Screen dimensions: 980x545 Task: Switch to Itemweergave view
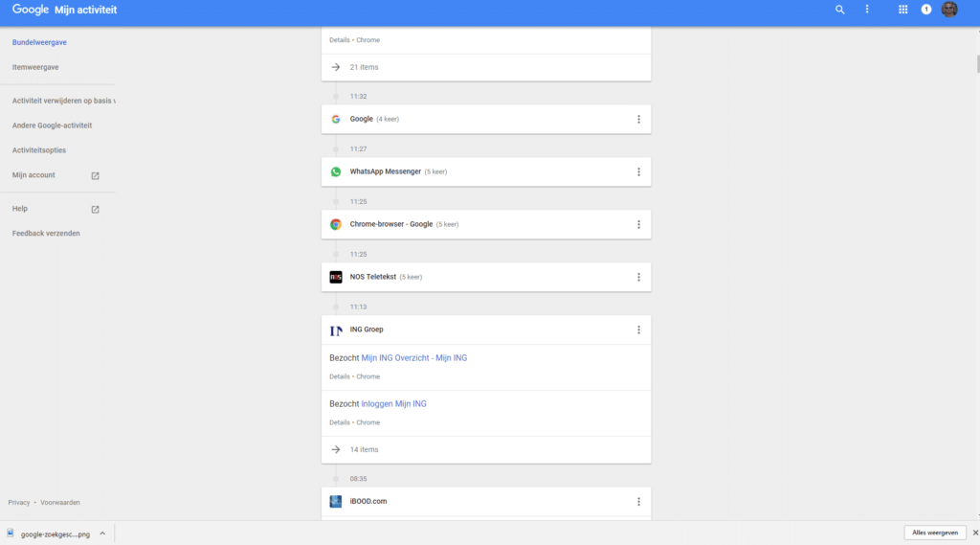tap(35, 67)
